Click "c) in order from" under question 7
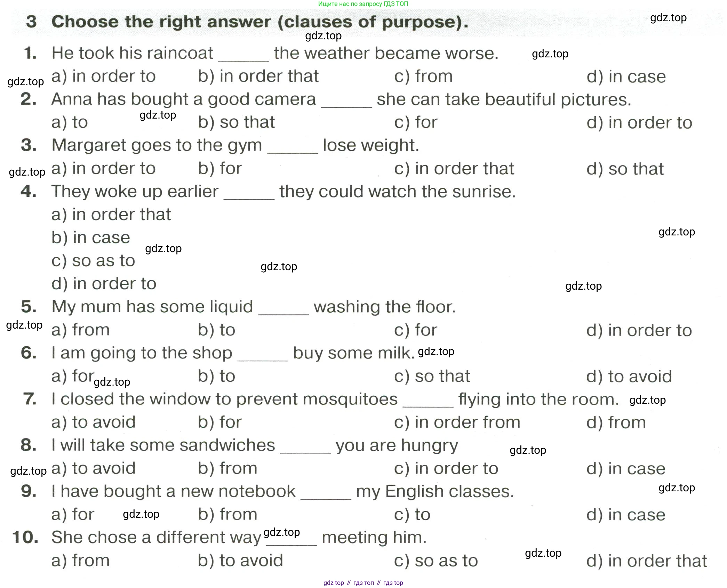 click(457, 422)
